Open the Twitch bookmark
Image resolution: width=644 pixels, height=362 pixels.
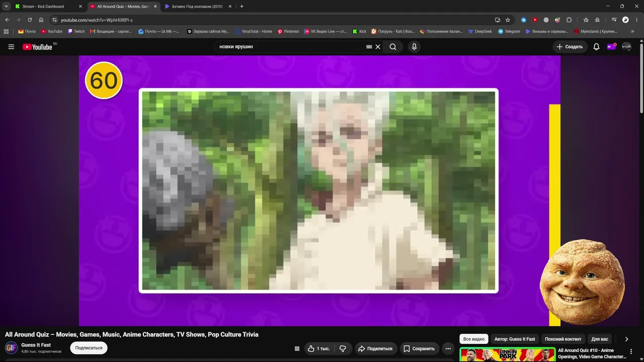coord(76,31)
